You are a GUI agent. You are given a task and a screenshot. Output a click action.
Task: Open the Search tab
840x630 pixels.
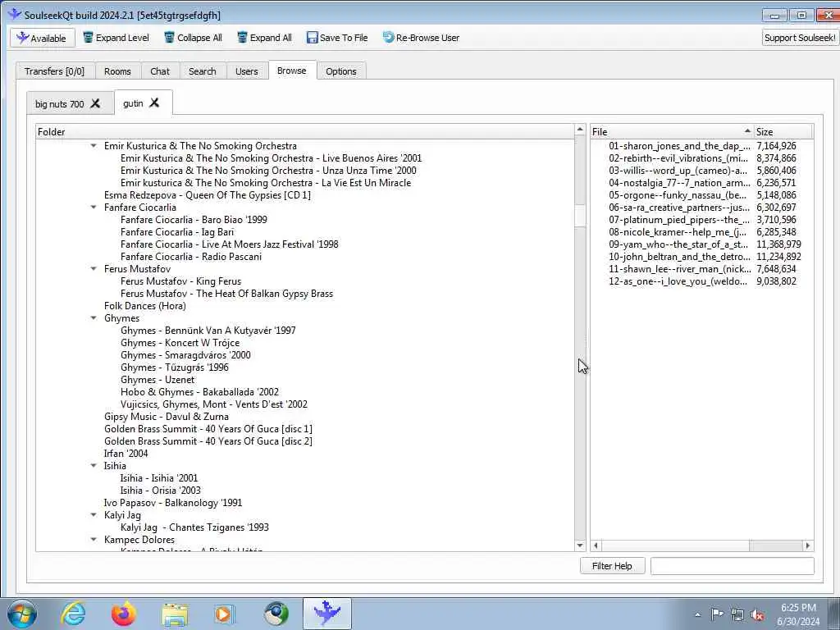coord(203,71)
